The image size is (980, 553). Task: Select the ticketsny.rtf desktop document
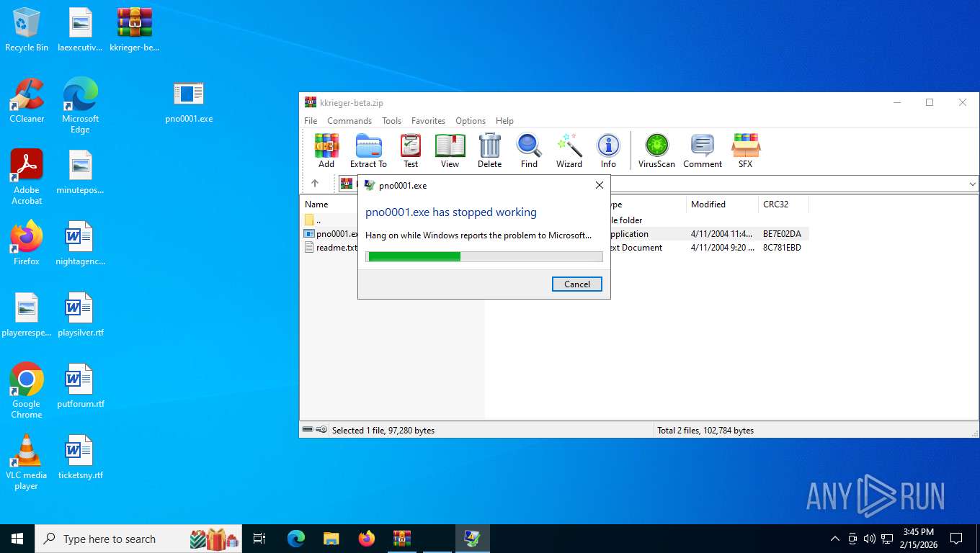click(80, 457)
